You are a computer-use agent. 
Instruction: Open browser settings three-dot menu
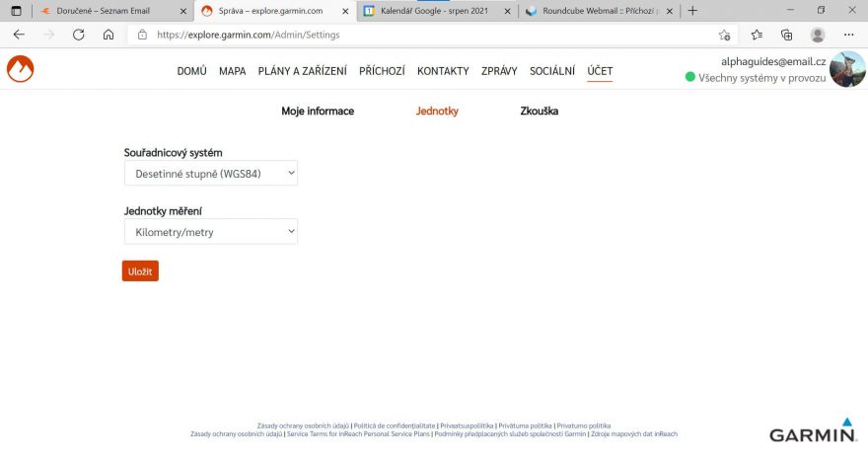coord(848,35)
